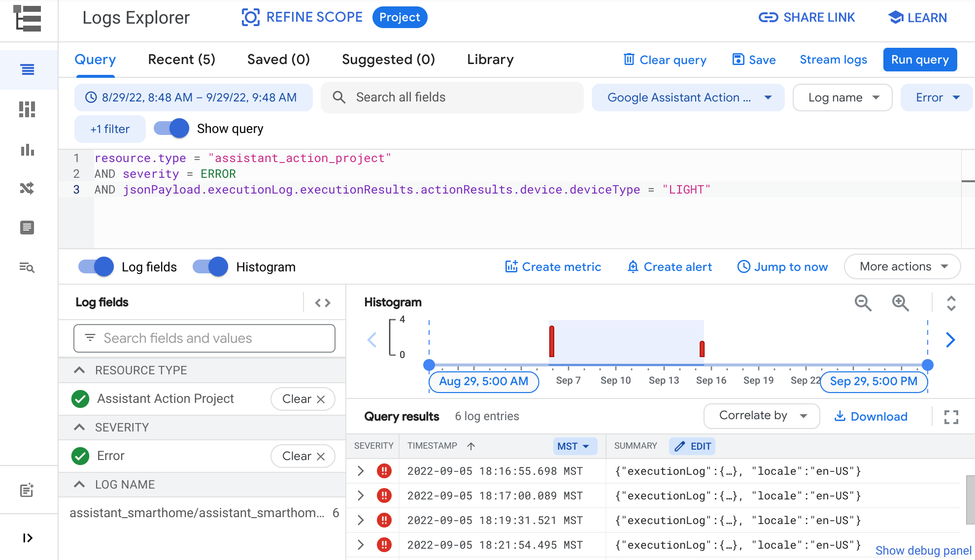Screen dimensions: 975x560
Task: Expand the LOG NAME log field section
Action: click(80, 484)
